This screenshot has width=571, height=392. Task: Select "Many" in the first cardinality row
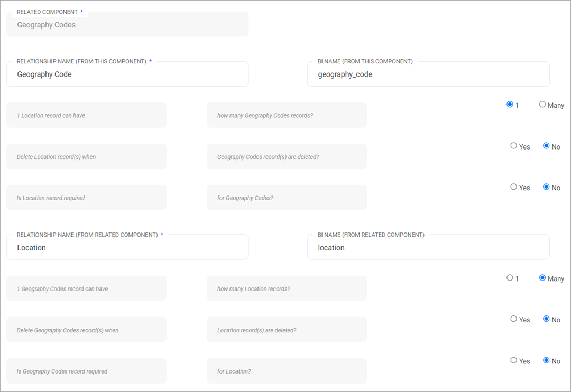pos(542,105)
